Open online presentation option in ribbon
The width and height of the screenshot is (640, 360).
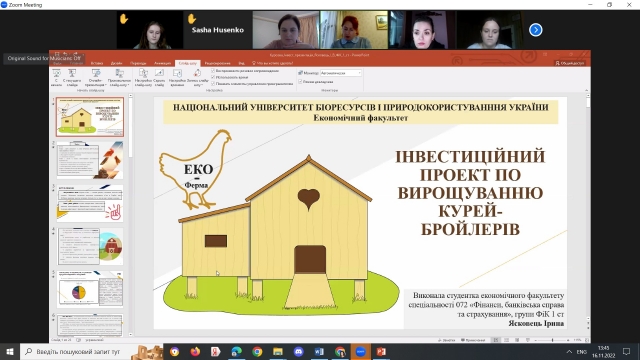tap(96, 77)
